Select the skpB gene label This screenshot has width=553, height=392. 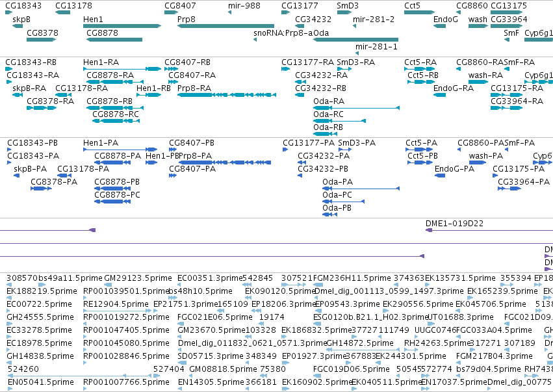click(x=21, y=20)
